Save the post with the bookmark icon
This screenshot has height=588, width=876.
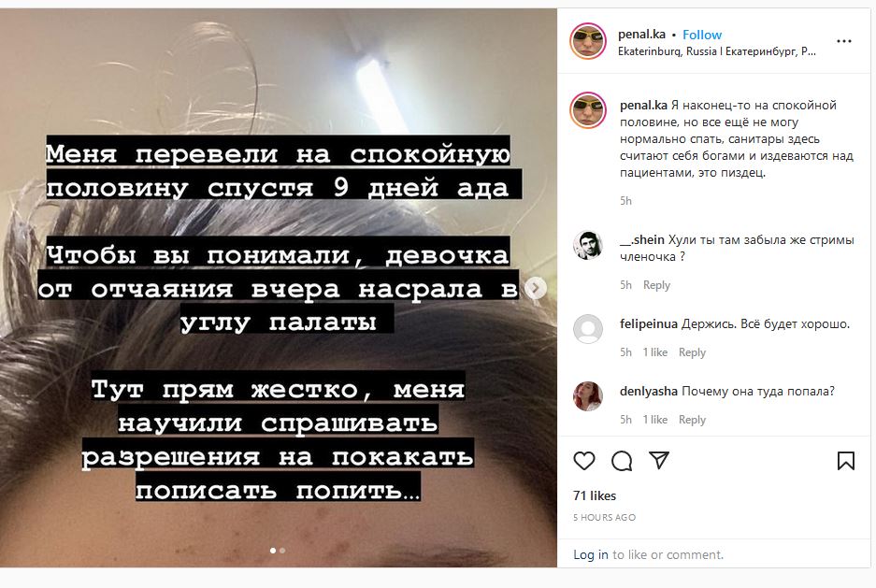846,461
